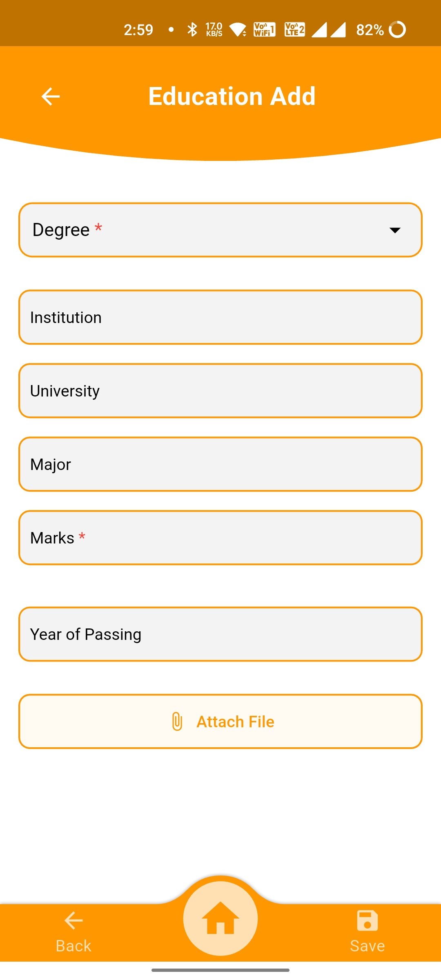Focus the University text field

pos(220,391)
